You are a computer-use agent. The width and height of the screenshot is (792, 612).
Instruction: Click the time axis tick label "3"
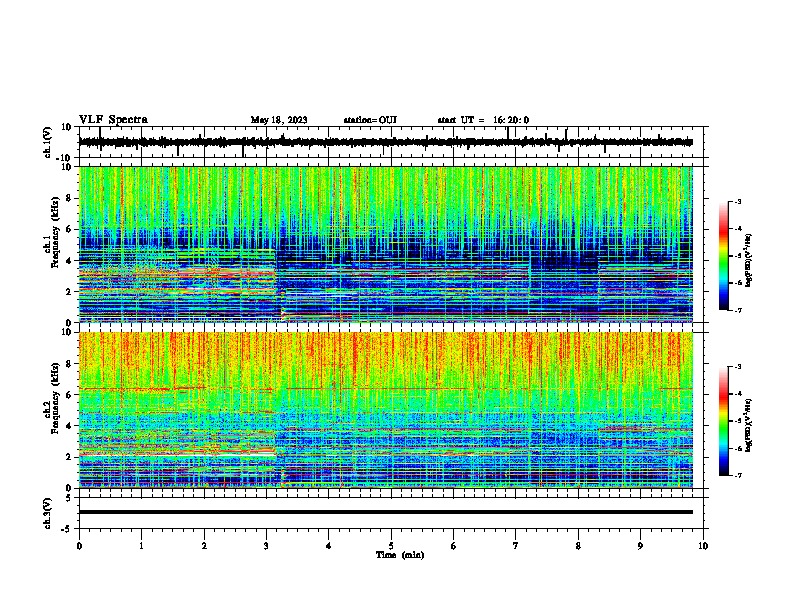click(x=266, y=546)
